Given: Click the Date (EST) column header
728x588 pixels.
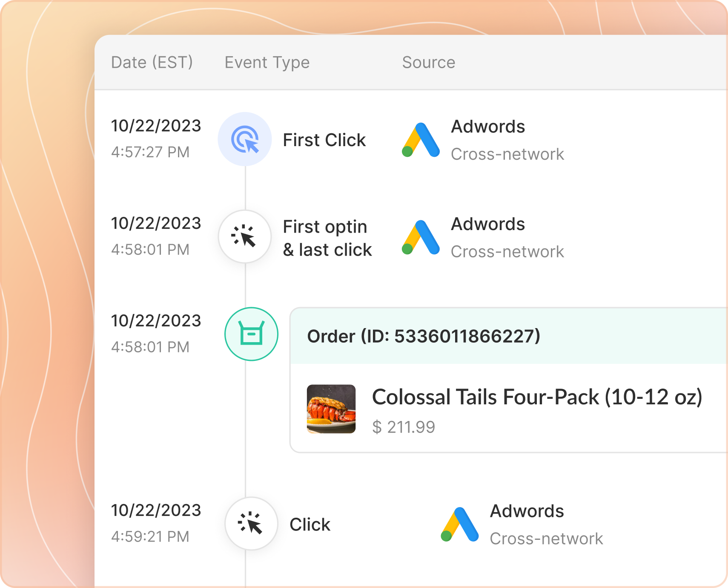Looking at the screenshot, I should [x=152, y=62].
